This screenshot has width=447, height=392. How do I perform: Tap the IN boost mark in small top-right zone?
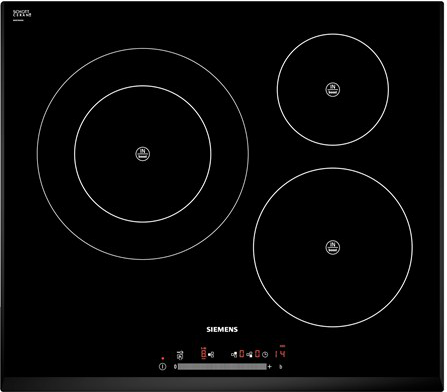333,89
